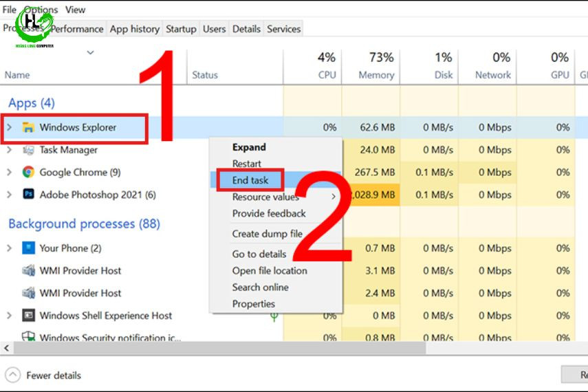Open the Resource values submenu arrow
The height and width of the screenshot is (392, 588).
click(x=334, y=197)
